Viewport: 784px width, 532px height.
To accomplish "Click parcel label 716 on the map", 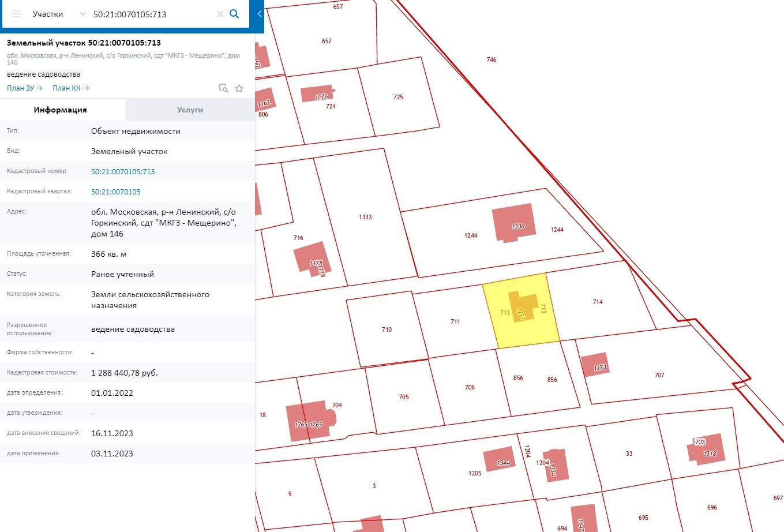I will [298, 238].
